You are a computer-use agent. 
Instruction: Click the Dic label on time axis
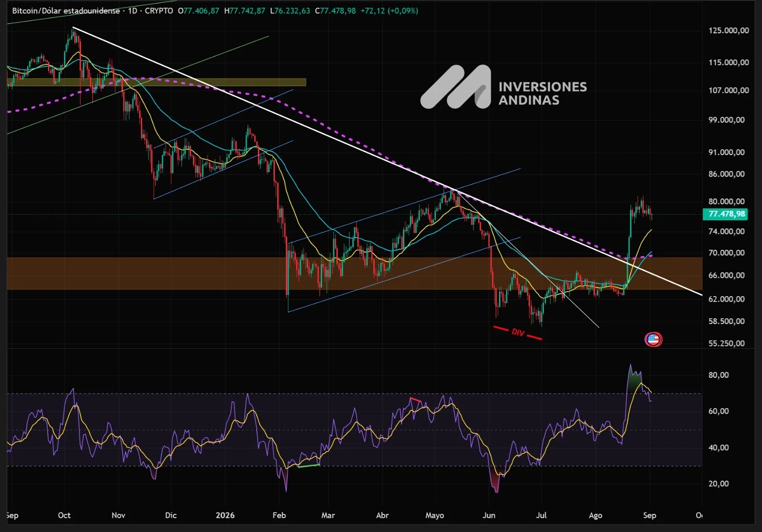170,515
